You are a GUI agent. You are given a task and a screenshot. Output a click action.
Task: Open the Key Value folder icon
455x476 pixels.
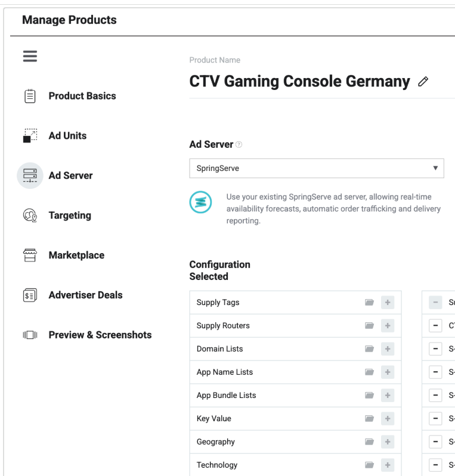[370, 419]
